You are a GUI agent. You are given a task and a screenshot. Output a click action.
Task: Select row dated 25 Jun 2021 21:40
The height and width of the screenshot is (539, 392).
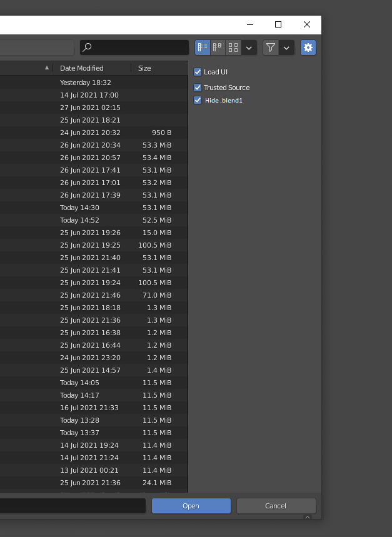pos(94,258)
